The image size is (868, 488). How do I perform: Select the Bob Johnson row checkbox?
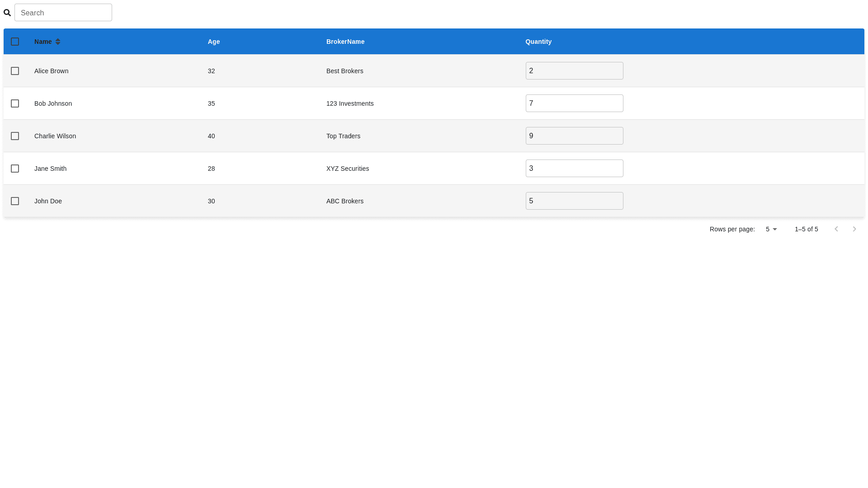(15, 103)
